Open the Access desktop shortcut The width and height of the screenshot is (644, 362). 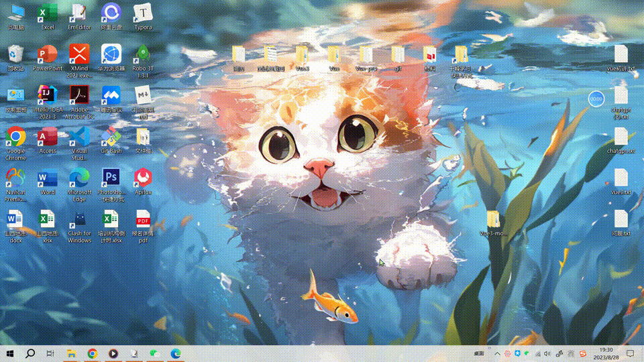pyautogui.click(x=48, y=140)
